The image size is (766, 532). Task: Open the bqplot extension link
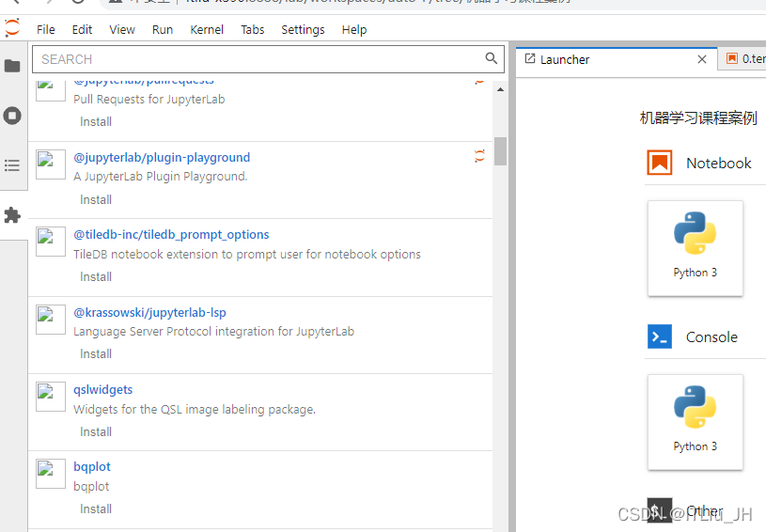92,466
